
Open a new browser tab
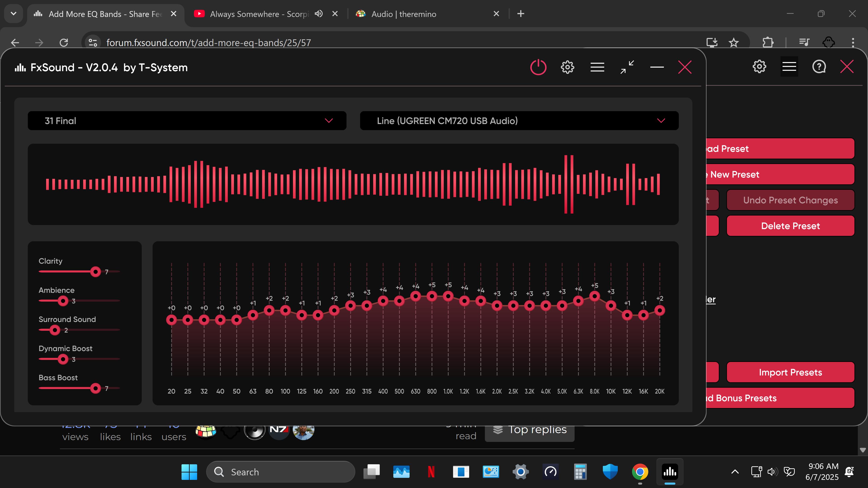521,14
